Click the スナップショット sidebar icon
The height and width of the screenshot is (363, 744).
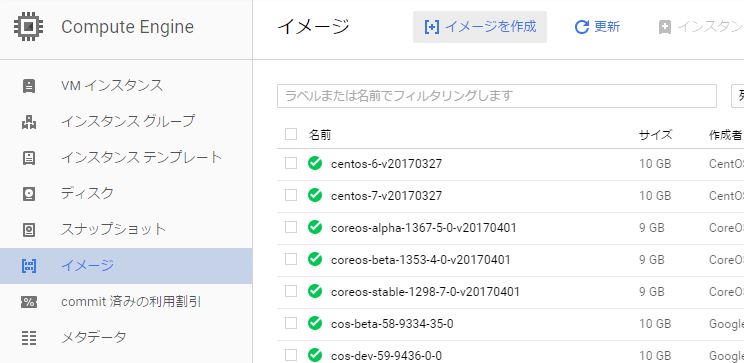[x=29, y=230]
